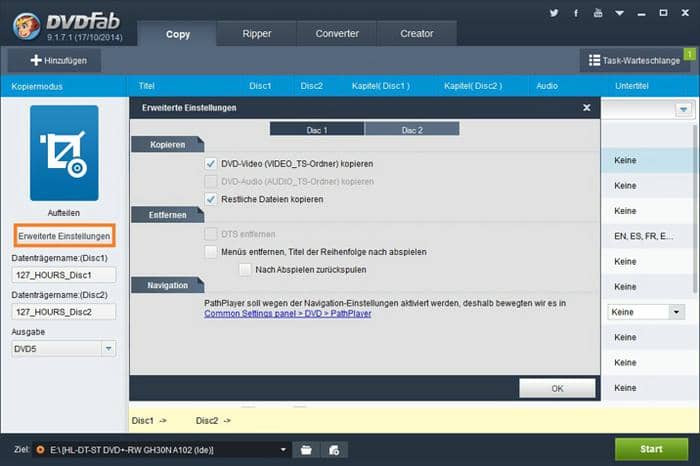700x466 pixels.
Task: Switch to the Ripper tab
Action: click(x=257, y=33)
